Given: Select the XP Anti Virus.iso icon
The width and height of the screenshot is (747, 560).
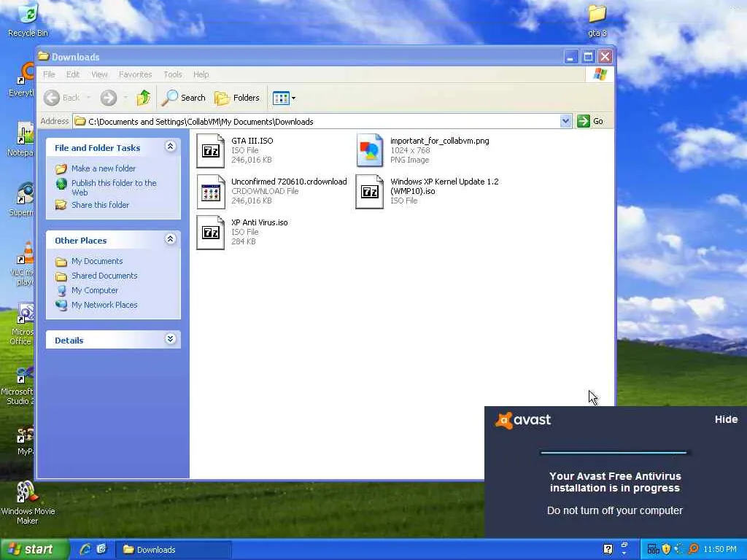Looking at the screenshot, I should point(211,233).
